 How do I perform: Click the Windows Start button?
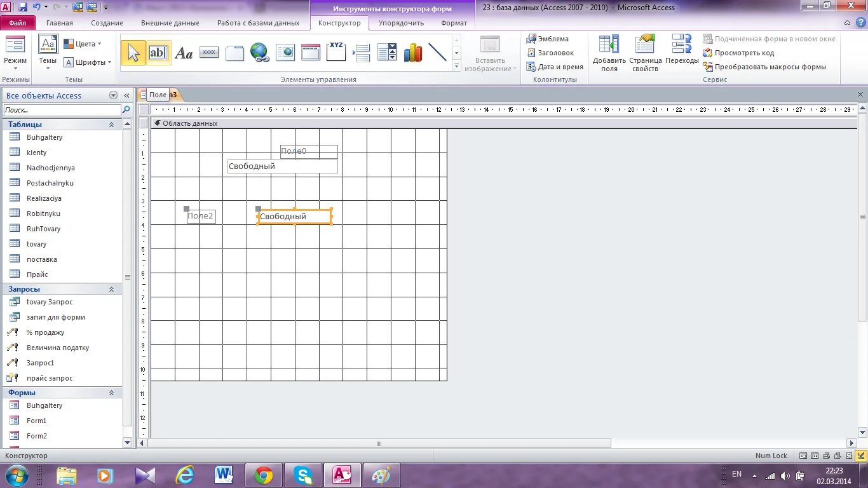pos(17,475)
